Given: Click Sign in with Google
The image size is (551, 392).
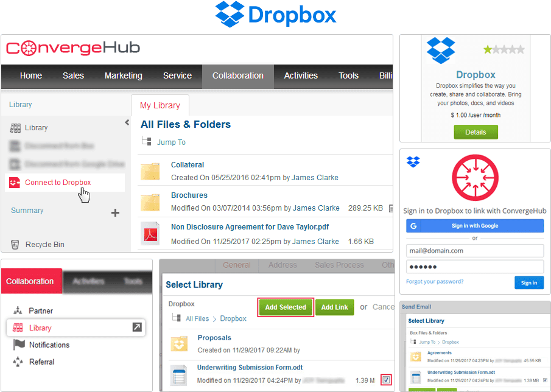Looking at the screenshot, I should (475, 226).
